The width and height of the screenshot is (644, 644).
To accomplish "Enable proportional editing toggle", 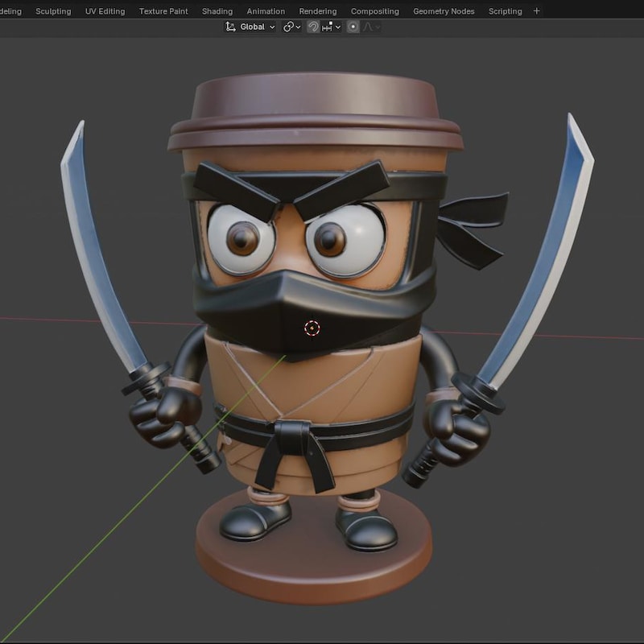I will click(x=353, y=27).
